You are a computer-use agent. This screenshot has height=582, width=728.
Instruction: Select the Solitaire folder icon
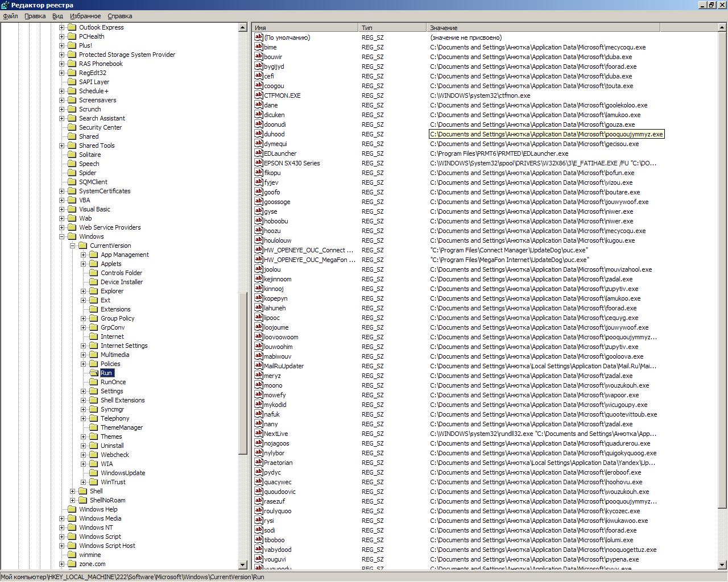(x=72, y=155)
